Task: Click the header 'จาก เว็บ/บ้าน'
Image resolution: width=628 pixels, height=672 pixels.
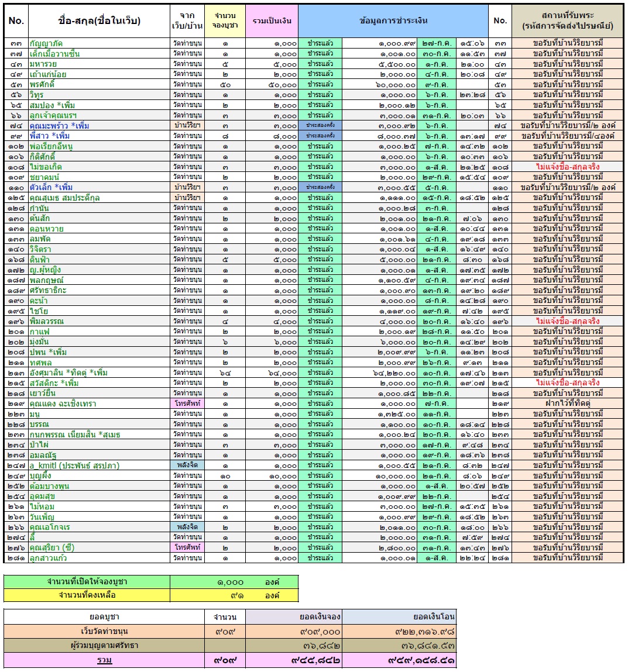Action: [187, 20]
